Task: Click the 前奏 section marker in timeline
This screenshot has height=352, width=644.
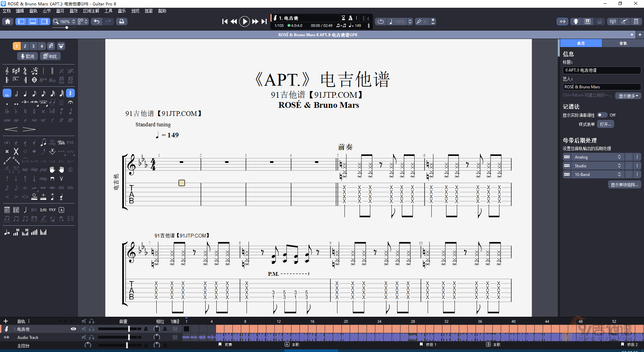Action: [x=225, y=345]
